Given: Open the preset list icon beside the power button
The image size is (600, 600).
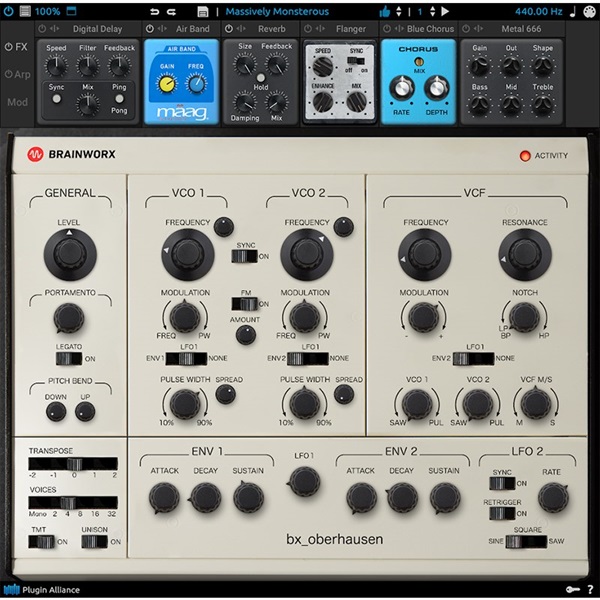Looking at the screenshot, I should coord(25,11).
